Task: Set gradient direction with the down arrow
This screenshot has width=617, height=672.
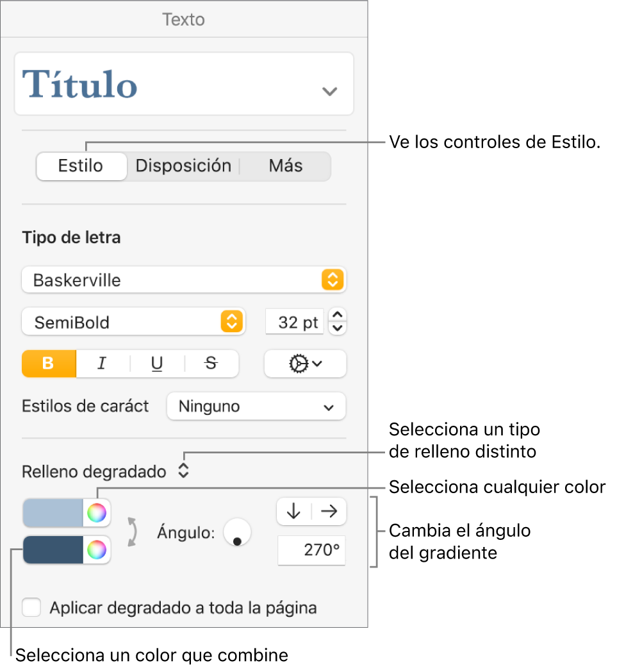Action: point(294,512)
